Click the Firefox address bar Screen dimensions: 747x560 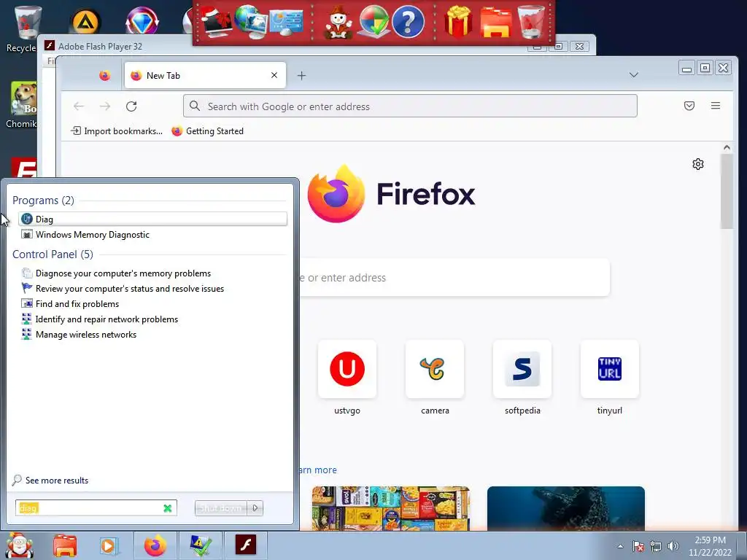[410, 106]
